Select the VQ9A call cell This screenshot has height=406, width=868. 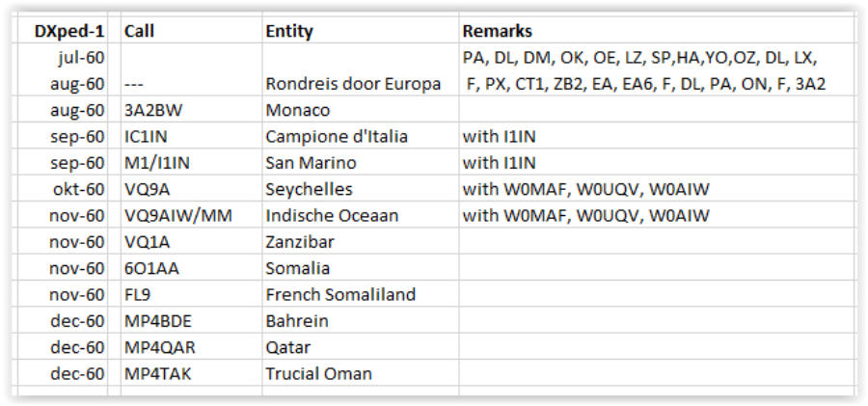click(146, 189)
